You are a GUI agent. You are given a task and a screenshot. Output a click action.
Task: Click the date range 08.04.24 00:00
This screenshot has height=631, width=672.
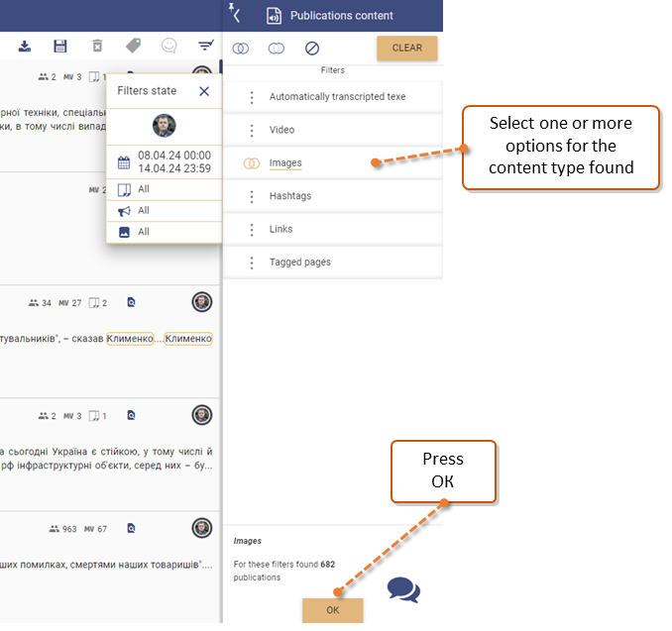click(x=174, y=156)
